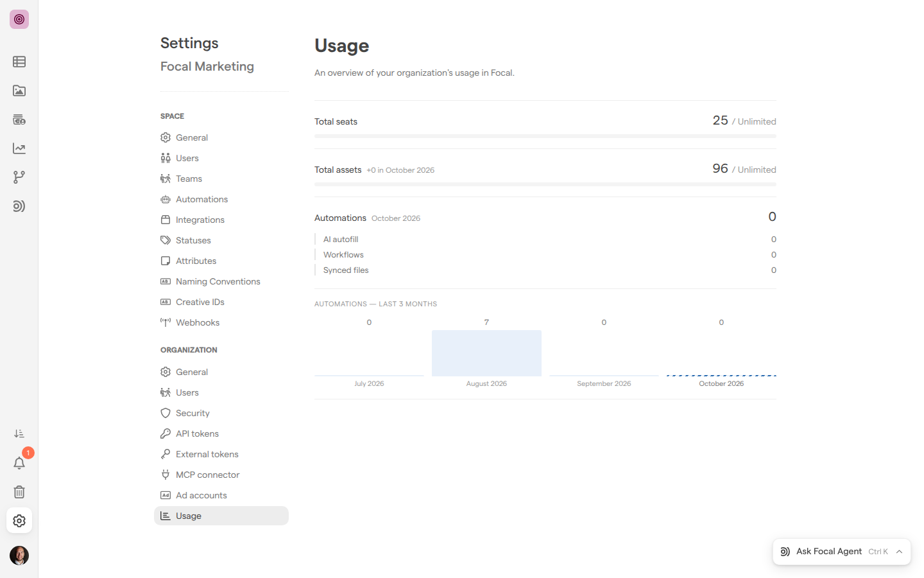Open the line chart analytics icon
This screenshot has height=578, width=924.
click(x=19, y=148)
